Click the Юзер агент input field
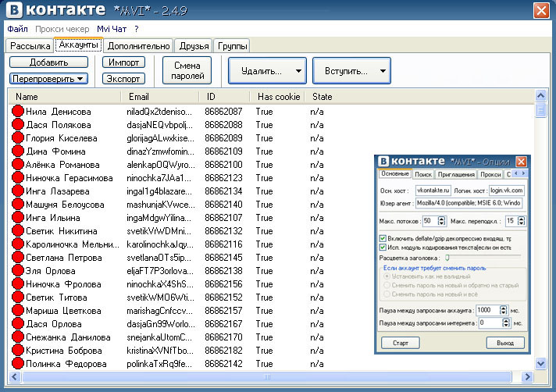 pyautogui.click(x=469, y=203)
